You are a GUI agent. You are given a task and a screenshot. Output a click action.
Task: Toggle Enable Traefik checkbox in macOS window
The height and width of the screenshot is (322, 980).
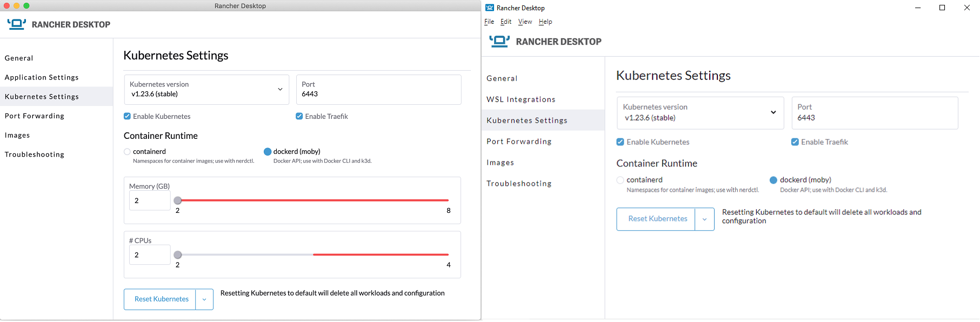(x=299, y=116)
